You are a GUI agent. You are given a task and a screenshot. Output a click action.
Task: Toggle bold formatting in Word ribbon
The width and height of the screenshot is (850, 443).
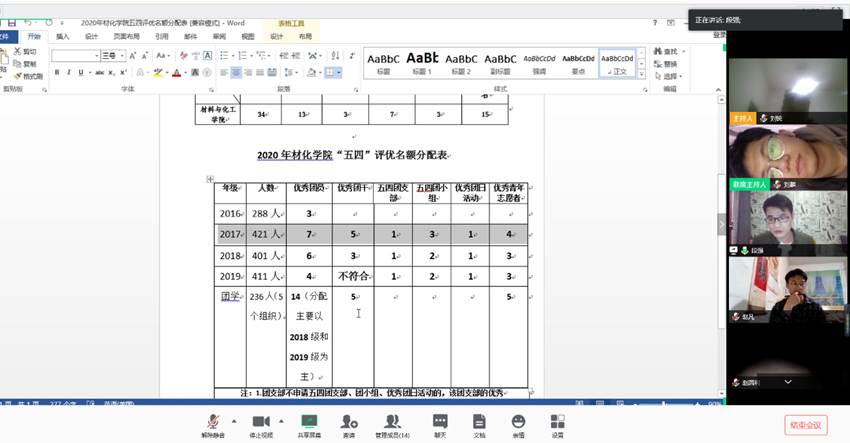(56, 72)
